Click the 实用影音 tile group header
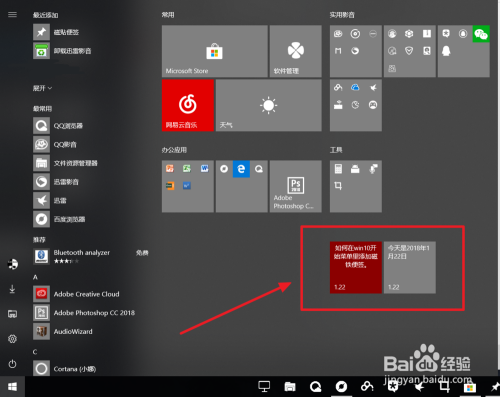The height and width of the screenshot is (397, 500). pyautogui.click(x=342, y=15)
